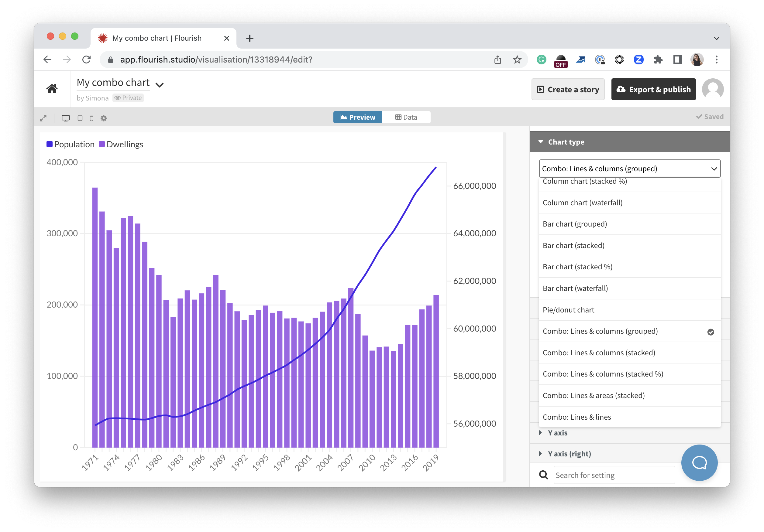Screen dimensions: 764x532
Task: Toggle the Private visibility badge
Action: pyautogui.click(x=128, y=98)
